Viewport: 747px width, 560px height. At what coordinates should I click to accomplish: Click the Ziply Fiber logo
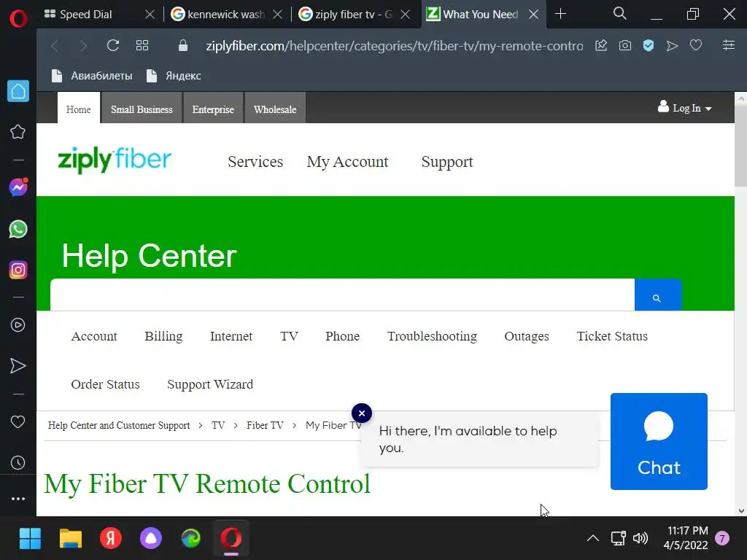tap(115, 160)
